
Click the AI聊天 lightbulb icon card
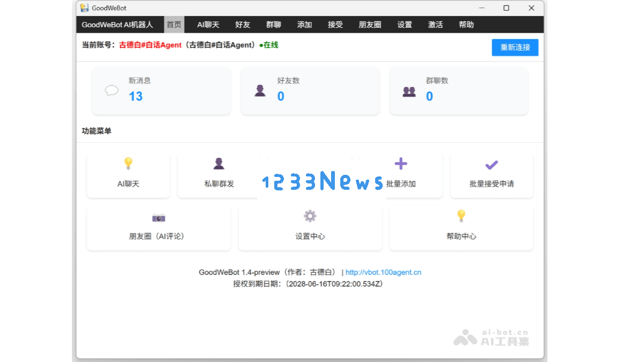(128, 175)
